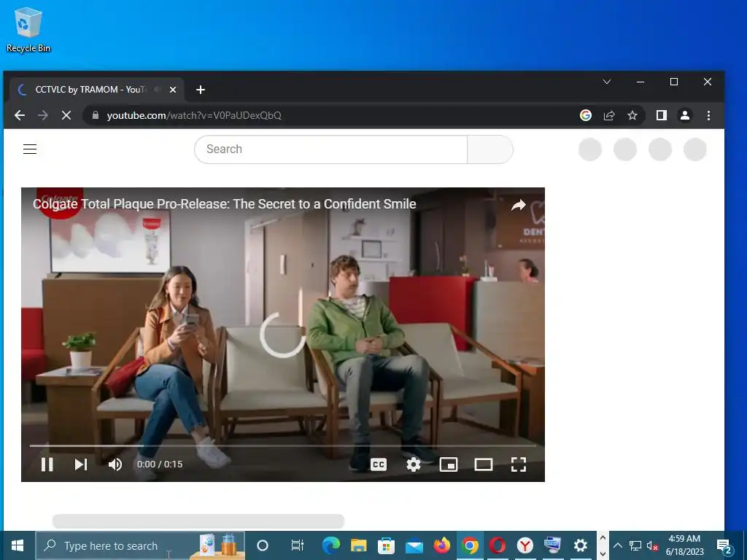Viewport: 747px width, 560px height.
Task: Open the Action Center notifications
Action: click(x=724, y=545)
